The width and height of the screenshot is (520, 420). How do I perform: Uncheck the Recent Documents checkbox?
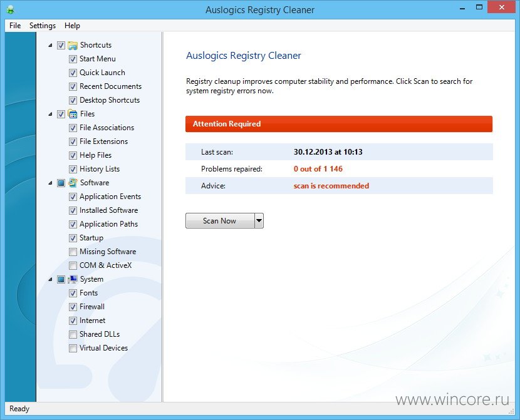coord(73,87)
